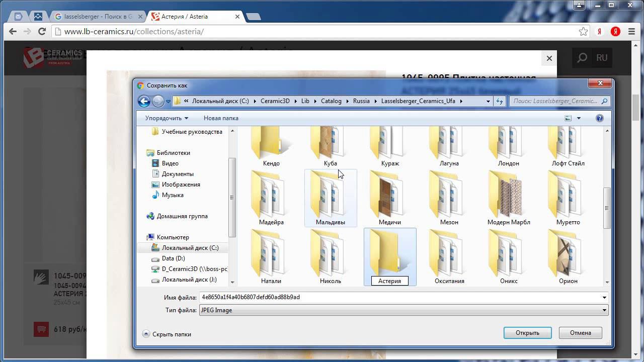644x362 pixels.
Task: Click Скрыть папки to hide folders
Action: click(x=167, y=334)
